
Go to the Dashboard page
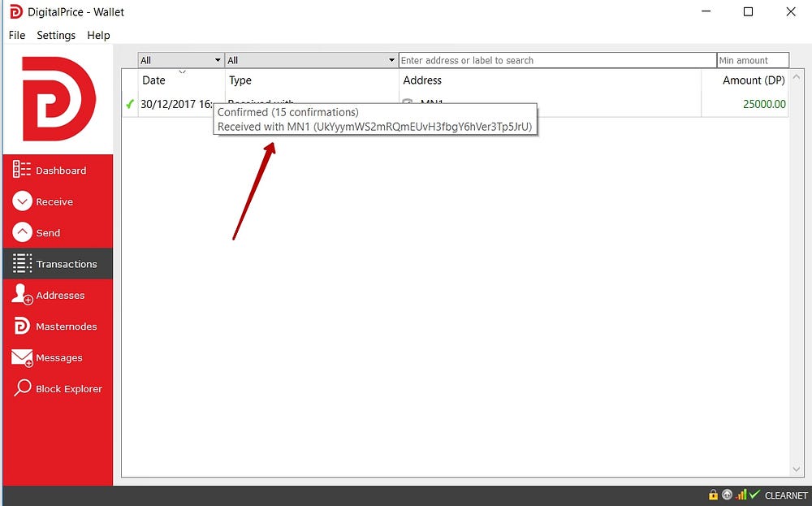tap(61, 171)
